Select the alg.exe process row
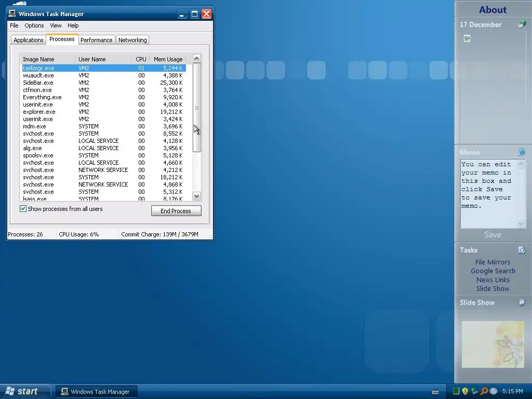The image size is (532, 399). [104, 148]
